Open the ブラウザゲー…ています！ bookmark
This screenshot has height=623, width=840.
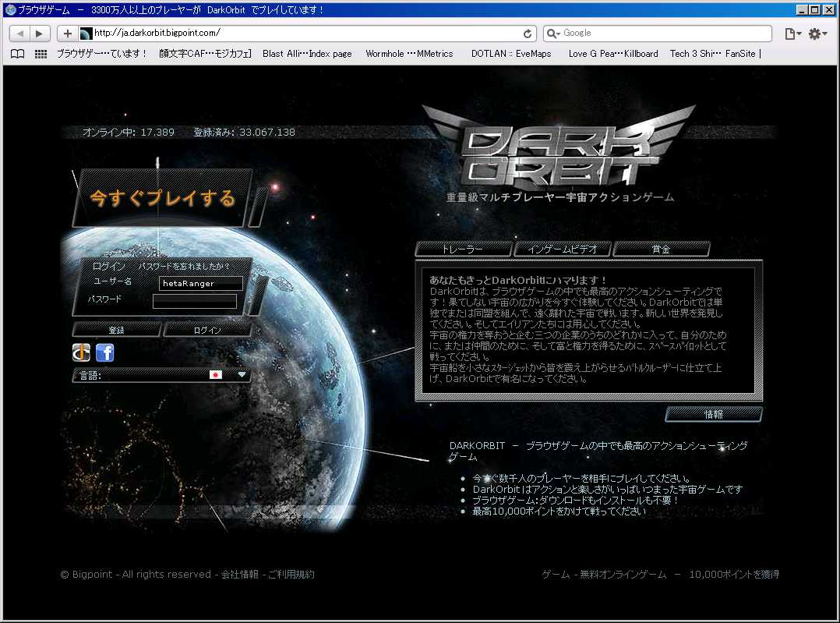[x=102, y=54]
